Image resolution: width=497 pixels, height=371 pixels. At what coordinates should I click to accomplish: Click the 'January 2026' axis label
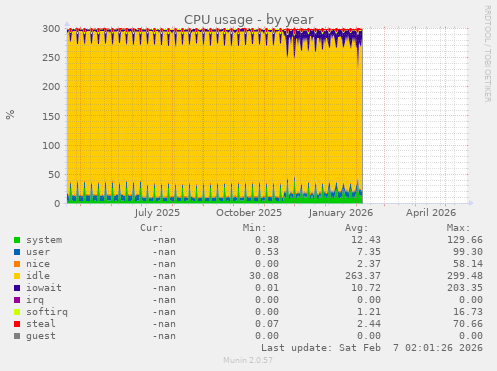pos(341,213)
